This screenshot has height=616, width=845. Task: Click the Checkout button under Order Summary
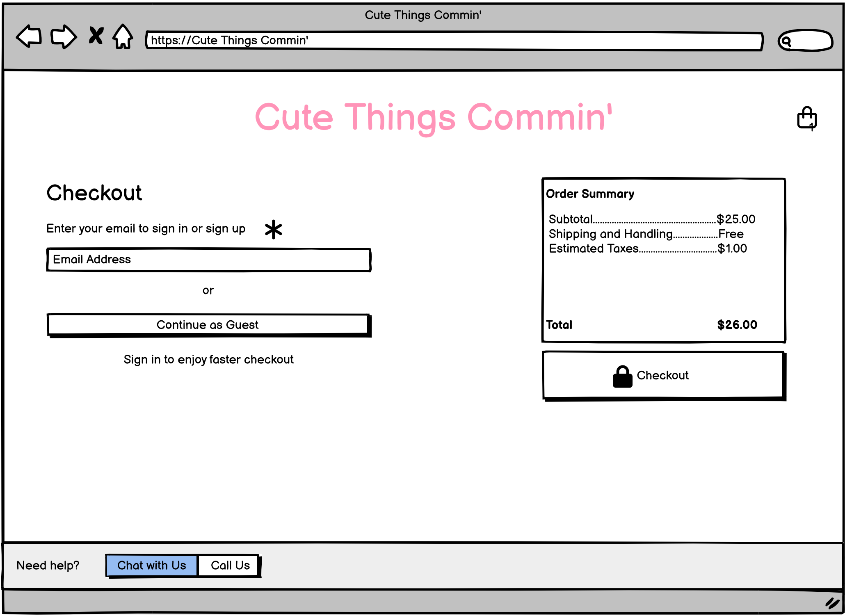click(663, 375)
